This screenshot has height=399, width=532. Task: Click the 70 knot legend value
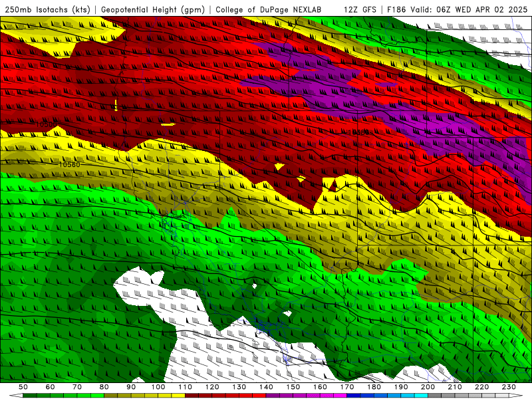[77, 387]
